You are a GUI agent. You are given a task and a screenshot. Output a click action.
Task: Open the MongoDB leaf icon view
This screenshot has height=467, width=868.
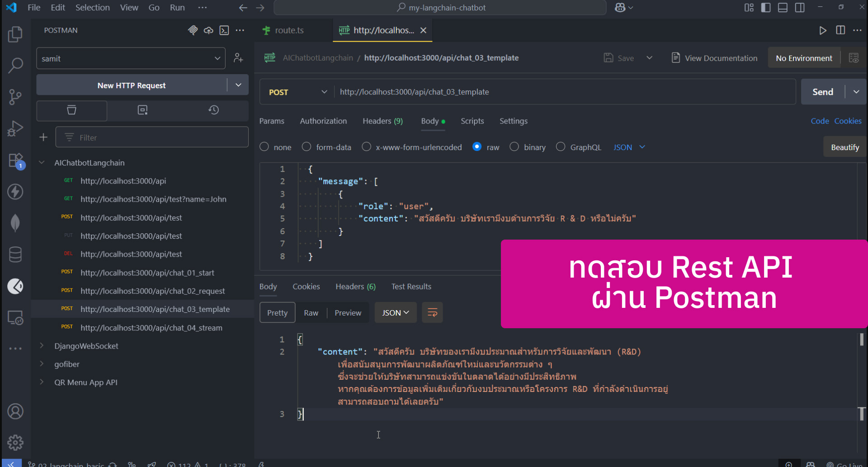(x=15, y=223)
